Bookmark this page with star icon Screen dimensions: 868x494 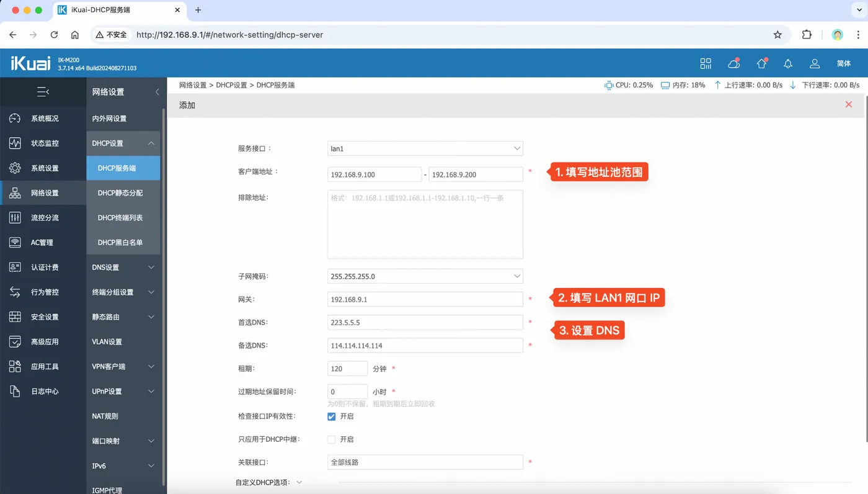(x=777, y=35)
